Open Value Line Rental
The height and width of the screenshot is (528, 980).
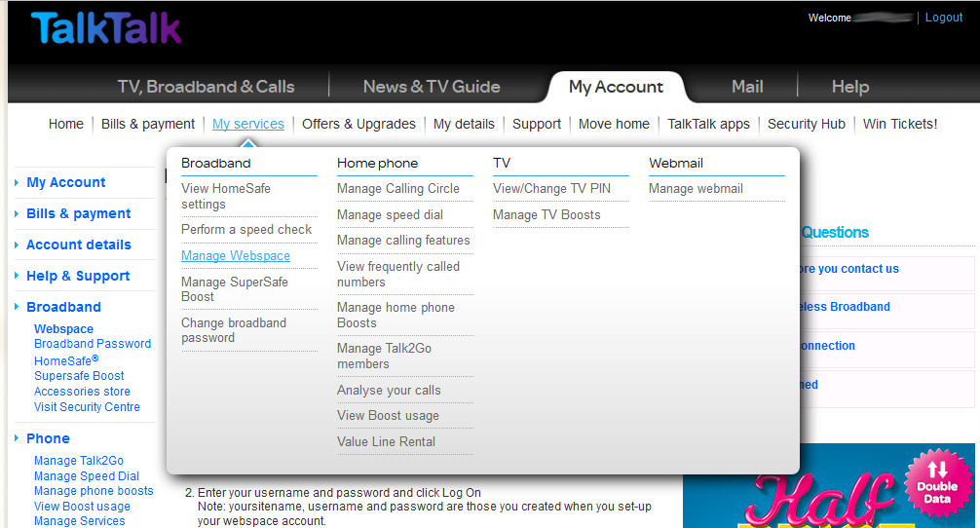(386, 441)
